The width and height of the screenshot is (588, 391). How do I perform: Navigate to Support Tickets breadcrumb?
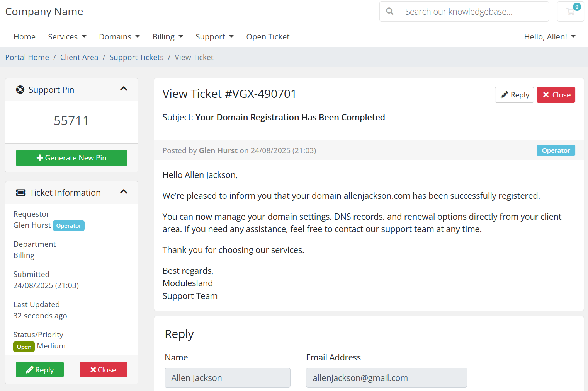(136, 57)
